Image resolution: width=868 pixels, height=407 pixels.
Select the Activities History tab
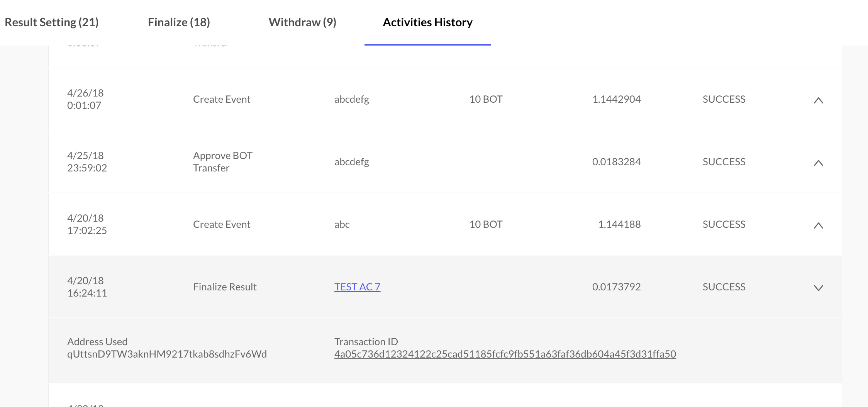pyautogui.click(x=427, y=22)
